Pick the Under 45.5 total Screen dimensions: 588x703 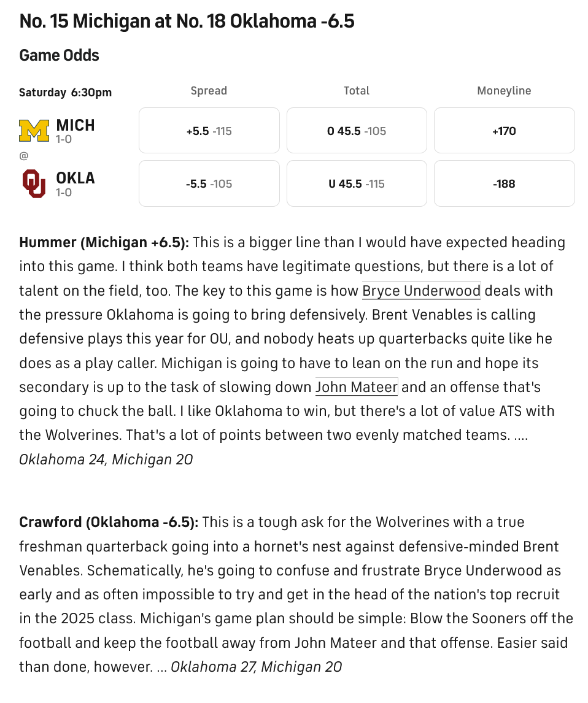tap(357, 183)
